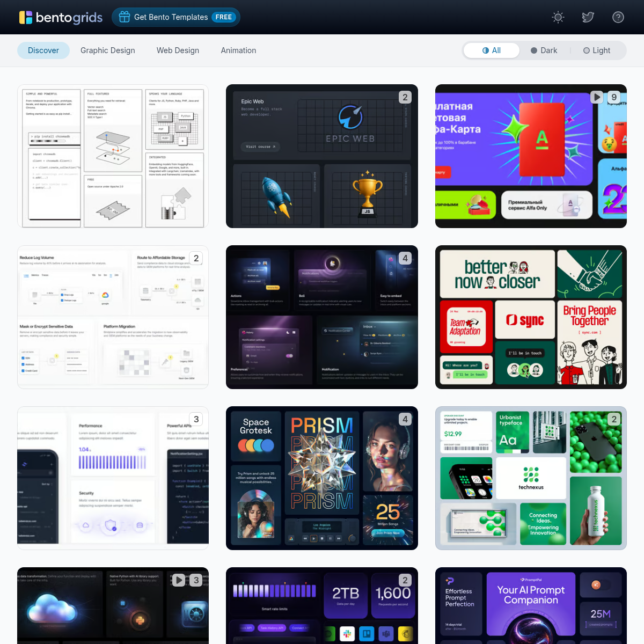Image resolution: width=644 pixels, height=644 pixels.
Task: Open the Reduce Log Volume bento card
Action: [113, 317]
